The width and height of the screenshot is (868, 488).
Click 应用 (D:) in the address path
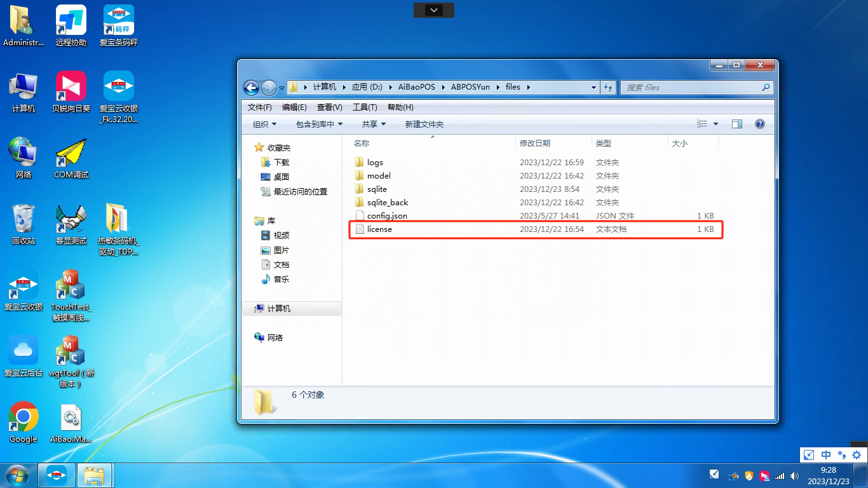click(367, 87)
